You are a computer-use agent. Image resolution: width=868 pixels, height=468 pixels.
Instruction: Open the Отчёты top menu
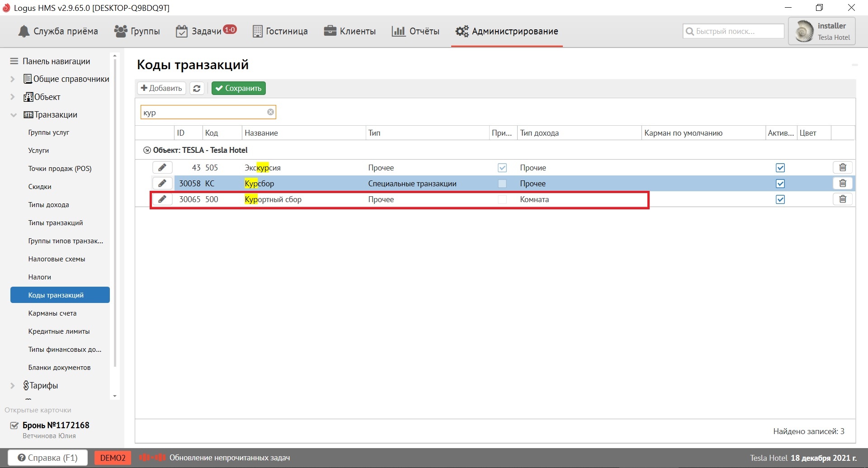[x=415, y=31]
